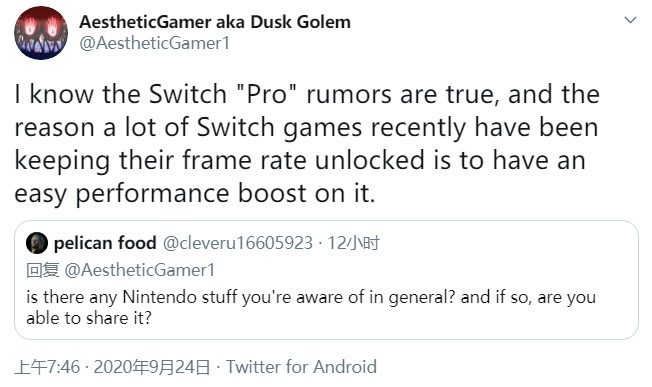The height and width of the screenshot is (387, 652).
Task: Open the quoted tweet's 12小时 timestamp
Action: (353, 243)
